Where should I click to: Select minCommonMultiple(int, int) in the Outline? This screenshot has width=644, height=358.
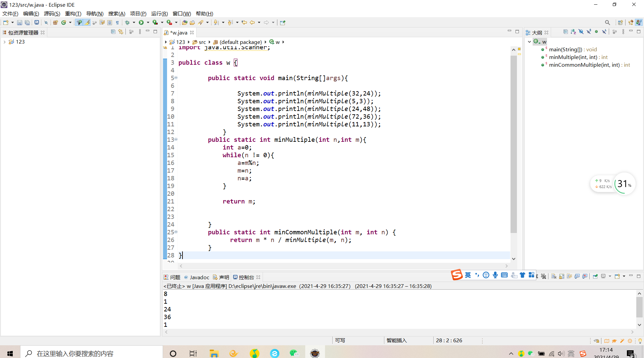pos(589,65)
